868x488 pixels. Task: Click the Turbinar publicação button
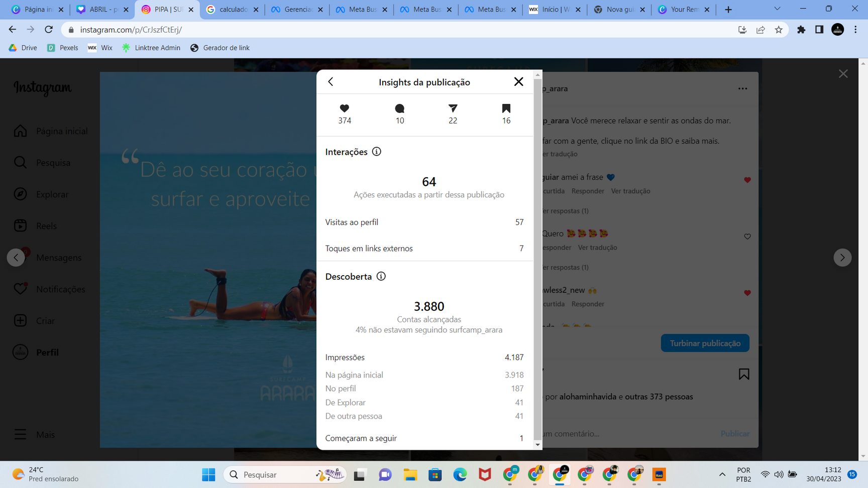click(705, 343)
